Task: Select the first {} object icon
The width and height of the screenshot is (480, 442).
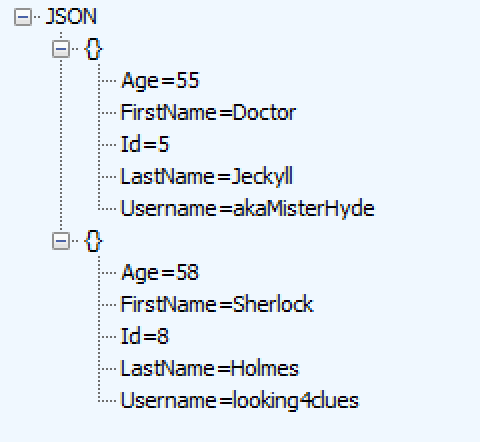Action: point(94,49)
